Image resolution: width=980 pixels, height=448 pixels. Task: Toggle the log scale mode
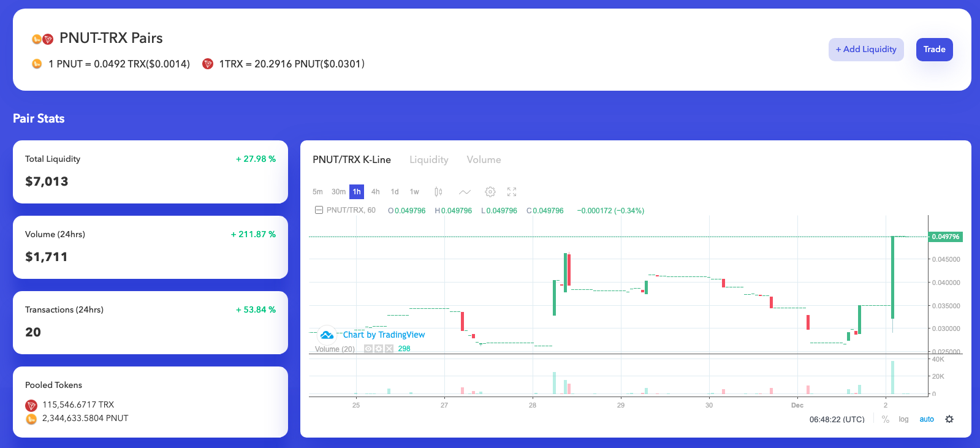[903, 419]
